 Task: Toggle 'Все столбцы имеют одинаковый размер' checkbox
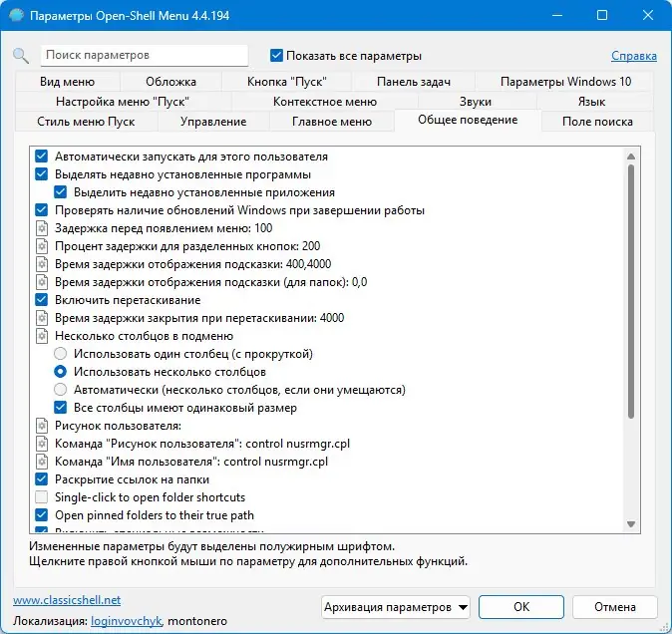pos(61,408)
